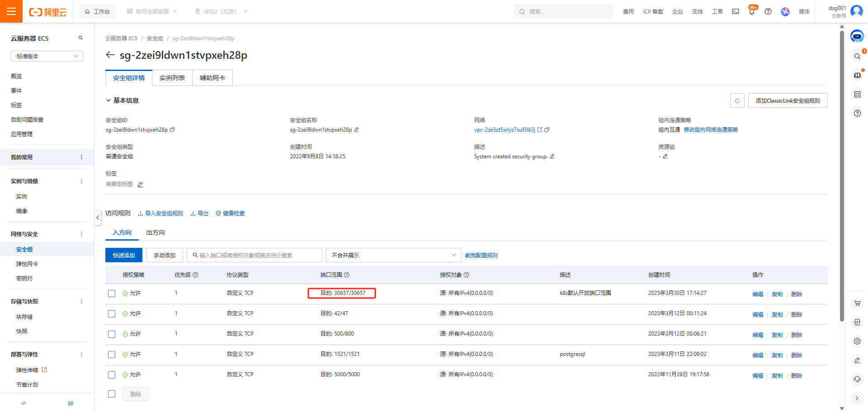Click the 手动添加 button
Image resolution: width=868 pixels, height=412 pixels.
[165, 255]
